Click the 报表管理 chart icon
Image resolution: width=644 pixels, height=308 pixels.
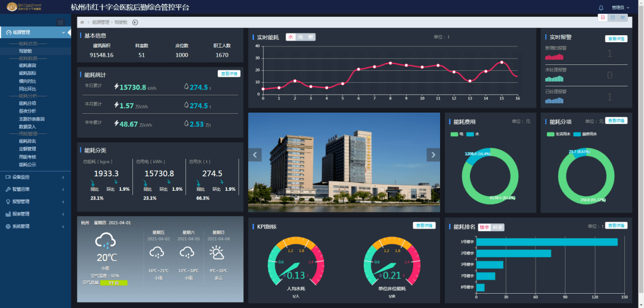pyautogui.click(x=8, y=214)
